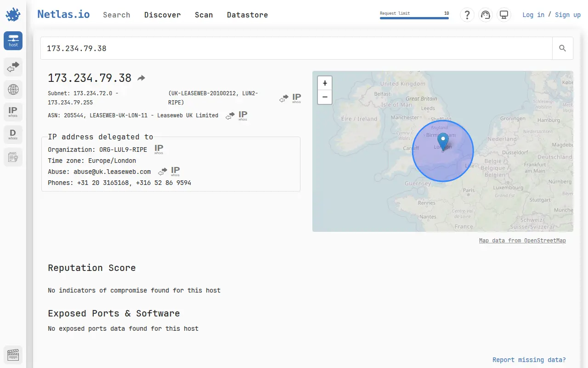Zoom out on the map
This screenshot has height=368, width=588.
point(325,97)
